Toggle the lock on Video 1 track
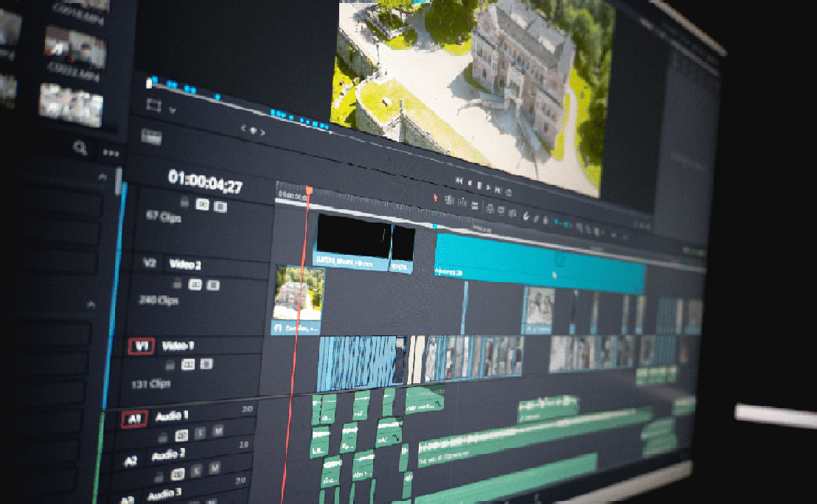 coord(170,365)
